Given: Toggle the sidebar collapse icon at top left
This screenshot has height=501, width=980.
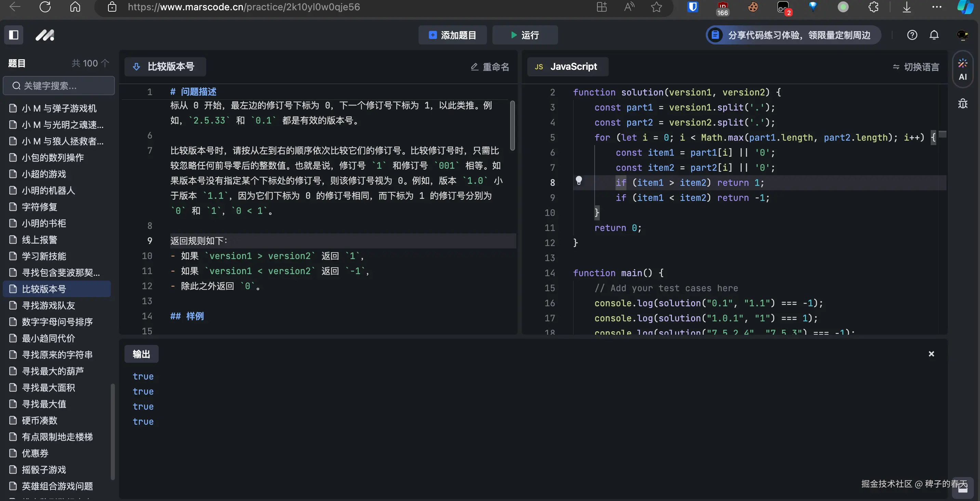Looking at the screenshot, I should pyautogui.click(x=14, y=35).
